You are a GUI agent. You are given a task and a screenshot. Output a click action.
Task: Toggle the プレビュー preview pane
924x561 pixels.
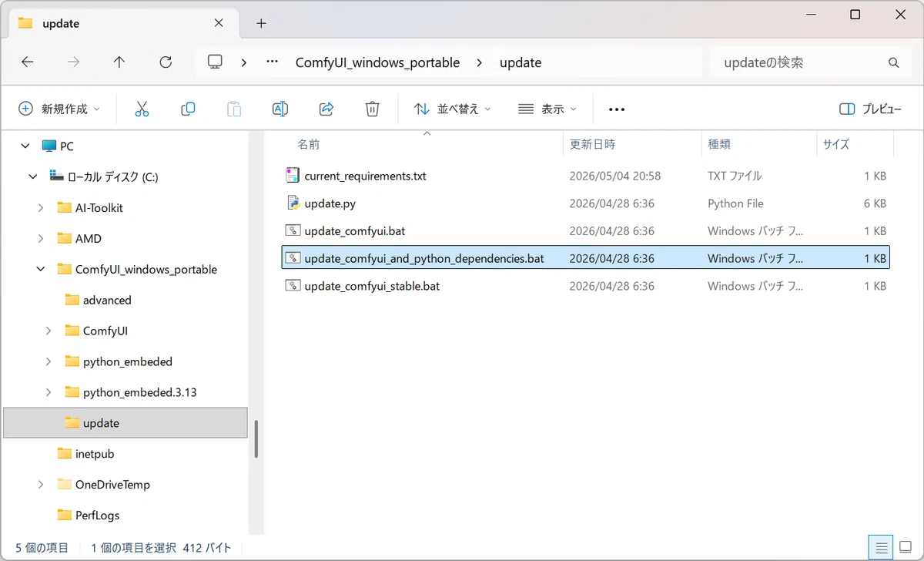(870, 109)
